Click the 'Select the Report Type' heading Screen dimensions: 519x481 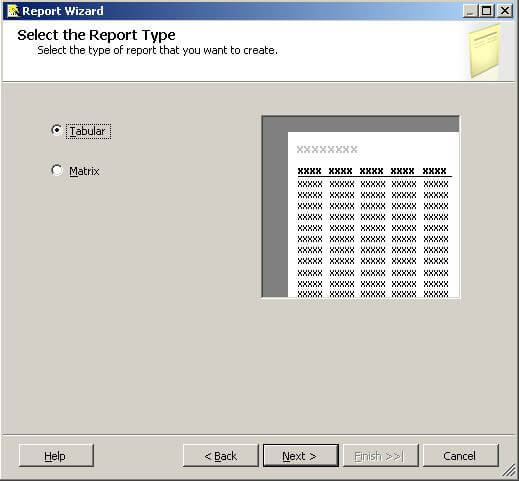tap(96, 35)
